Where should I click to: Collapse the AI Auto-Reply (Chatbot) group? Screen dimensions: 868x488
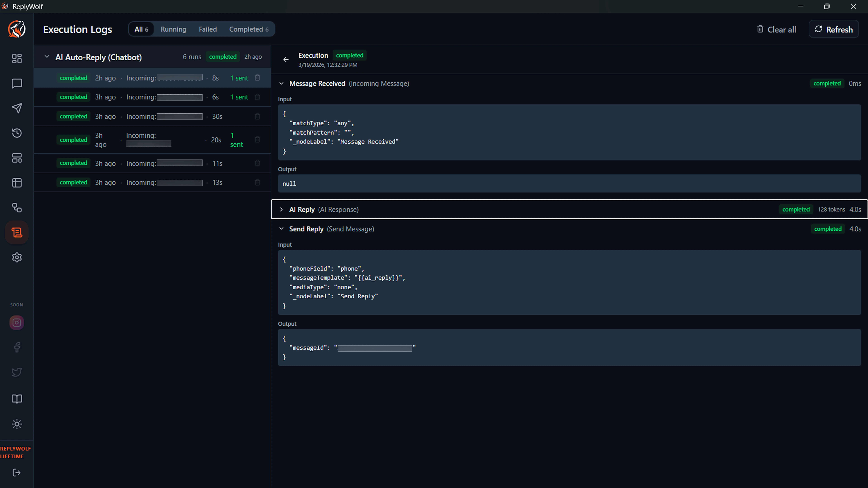point(47,57)
